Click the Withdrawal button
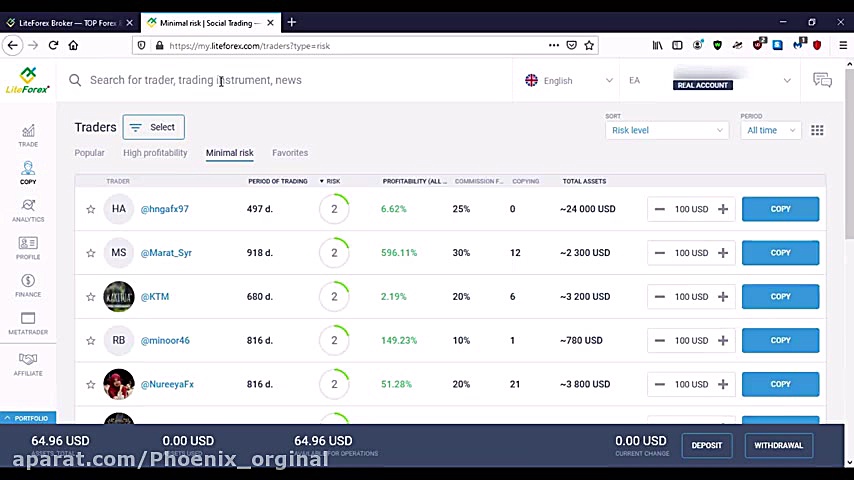Screen dimensions: 854x480 point(778,445)
